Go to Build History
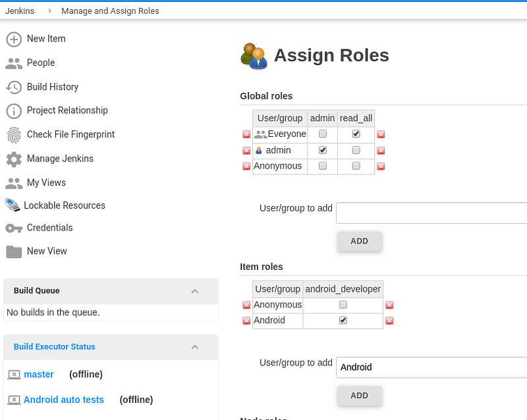The image size is (527, 420). 53,87
